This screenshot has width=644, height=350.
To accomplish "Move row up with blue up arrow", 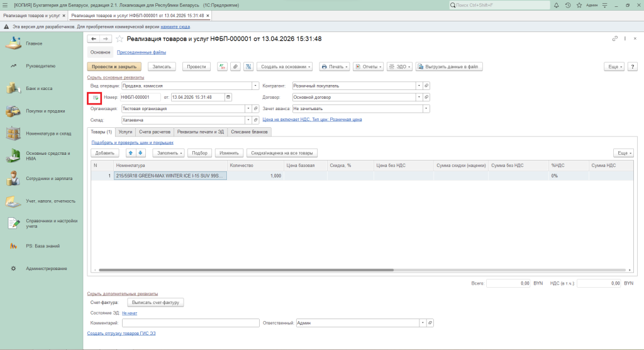I will tap(131, 153).
